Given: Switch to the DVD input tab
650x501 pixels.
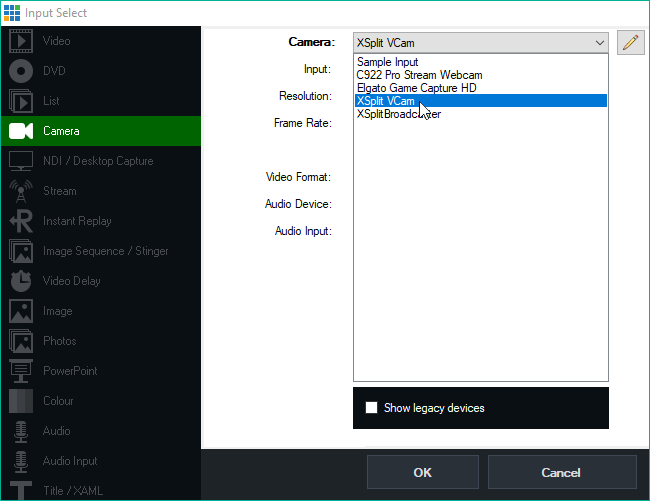Looking at the screenshot, I should click(x=101, y=71).
